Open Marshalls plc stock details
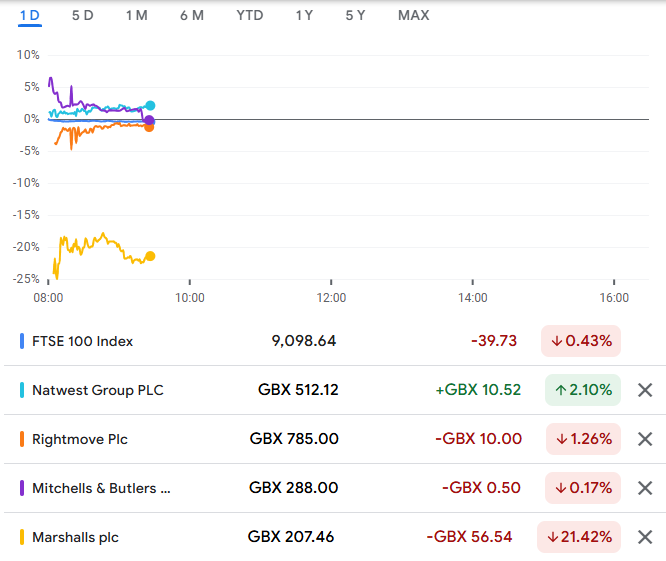The image size is (666, 561). pyautogui.click(x=333, y=537)
